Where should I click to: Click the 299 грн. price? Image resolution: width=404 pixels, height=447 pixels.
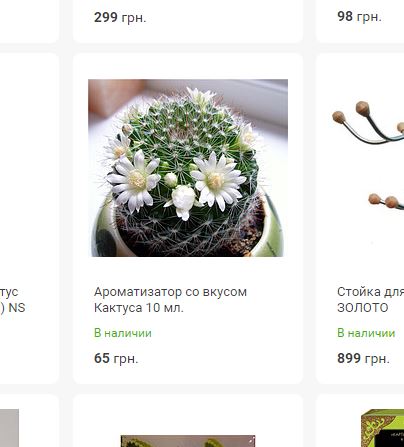click(120, 17)
